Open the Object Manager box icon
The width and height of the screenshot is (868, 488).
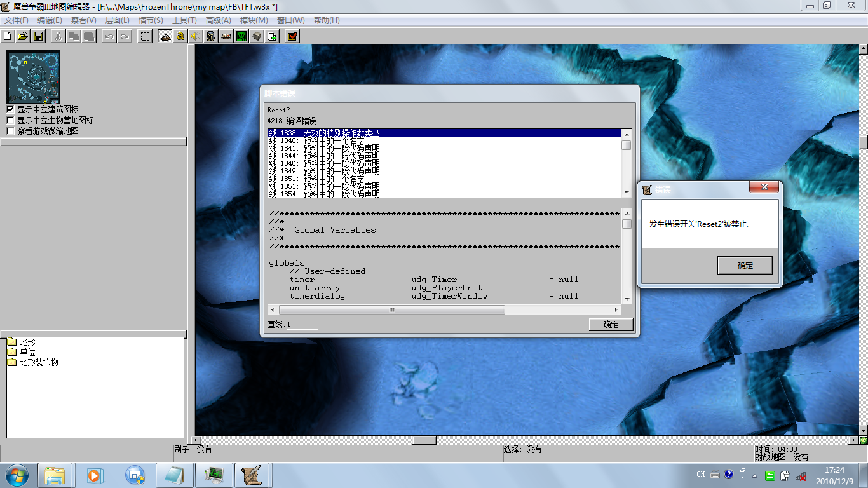(257, 36)
